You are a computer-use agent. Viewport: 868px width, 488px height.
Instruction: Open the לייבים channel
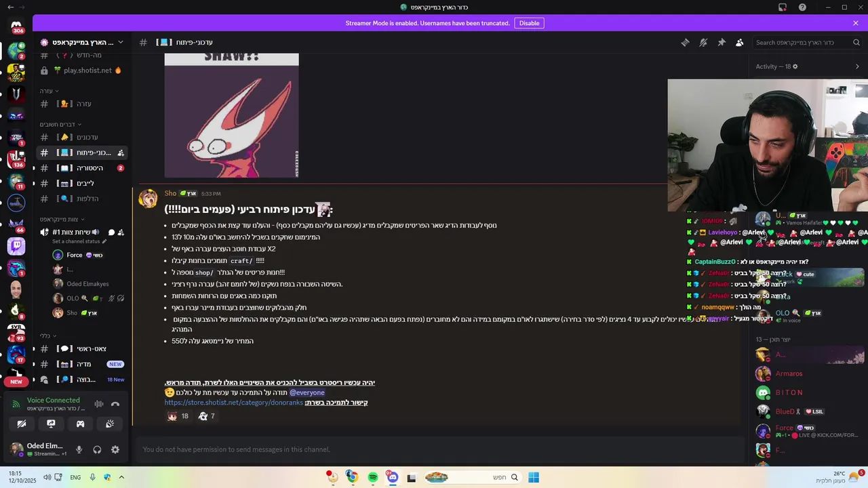point(81,184)
